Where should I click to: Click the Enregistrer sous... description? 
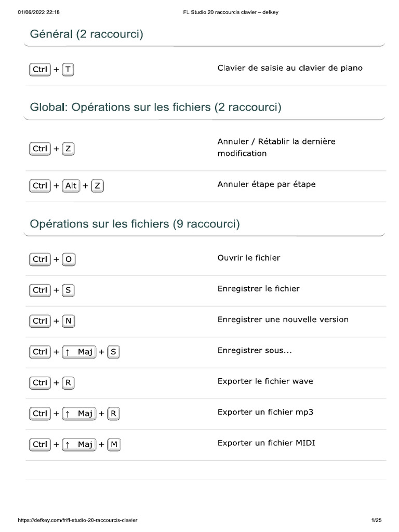click(255, 351)
